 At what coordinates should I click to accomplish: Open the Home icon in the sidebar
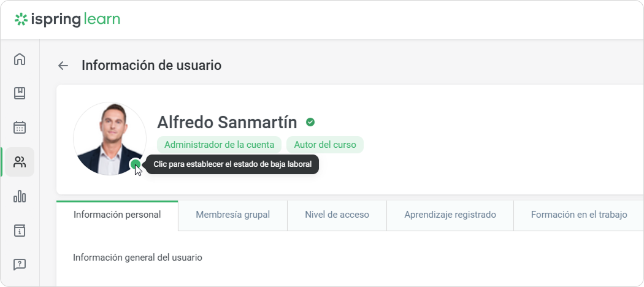coord(20,59)
